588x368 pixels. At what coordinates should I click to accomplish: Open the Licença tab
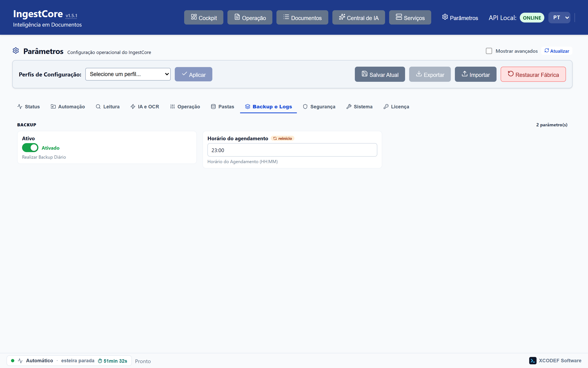(396, 107)
